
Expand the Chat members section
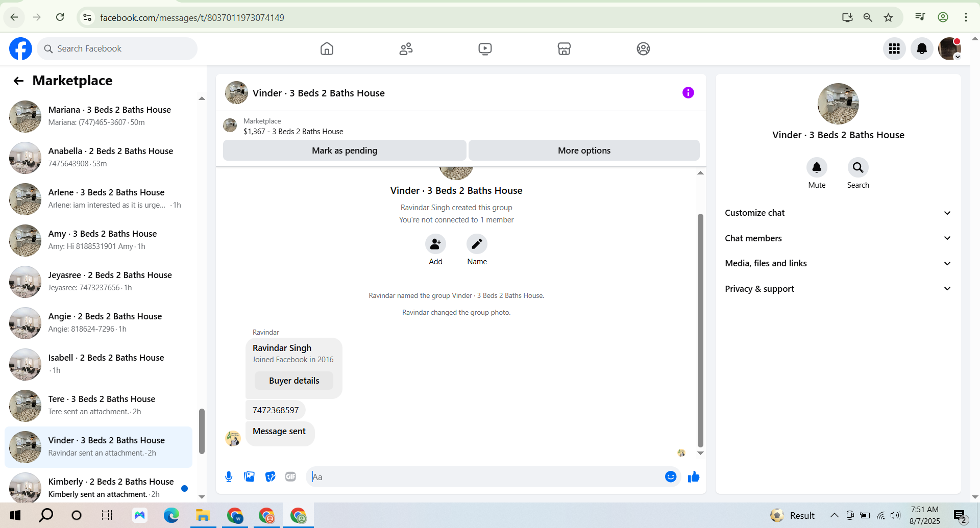click(x=838, y=238)
